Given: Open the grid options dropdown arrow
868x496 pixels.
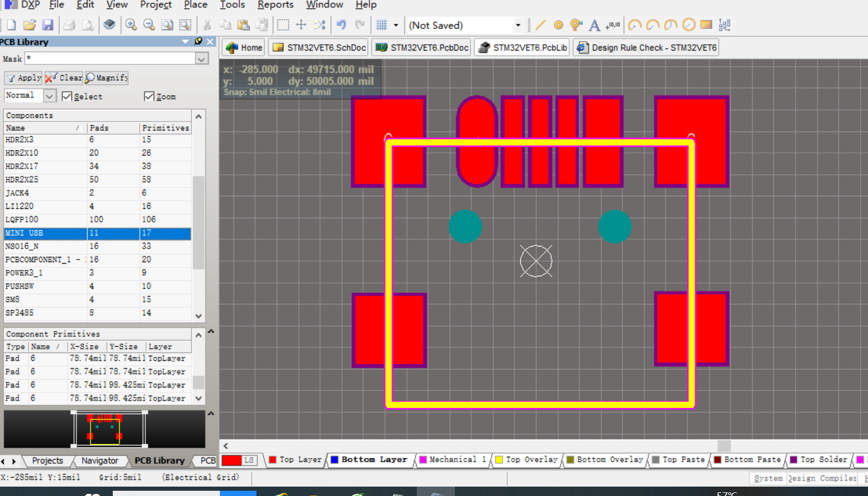Looking at the screenshot, I should (396, 25).
